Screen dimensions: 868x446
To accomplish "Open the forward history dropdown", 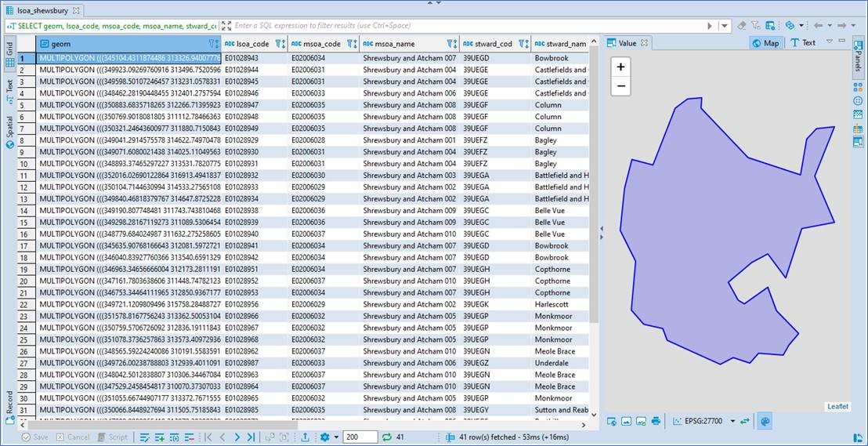I will [854, 26].
